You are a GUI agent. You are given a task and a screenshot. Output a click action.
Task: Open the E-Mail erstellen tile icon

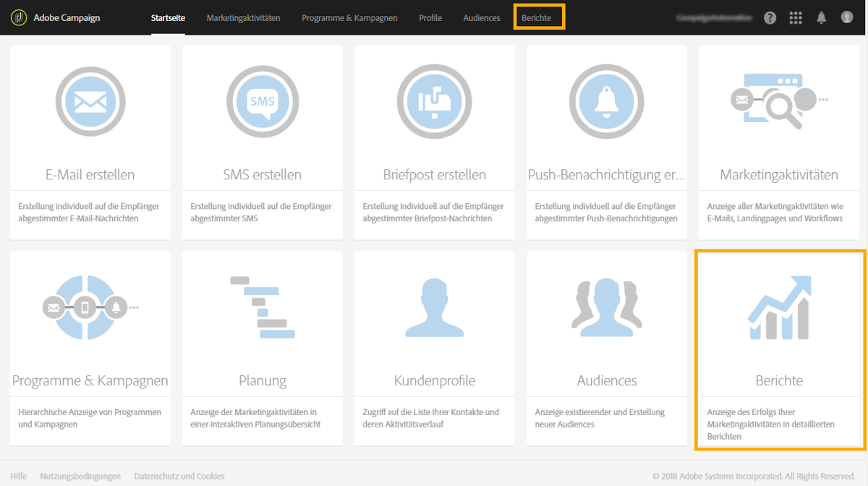click(90, 101)
